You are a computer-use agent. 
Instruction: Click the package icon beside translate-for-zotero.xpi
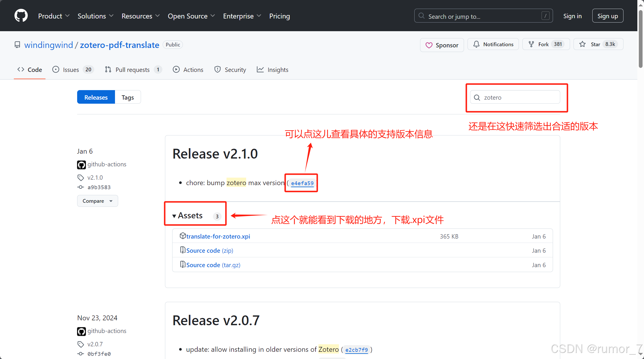click(183, 236)
